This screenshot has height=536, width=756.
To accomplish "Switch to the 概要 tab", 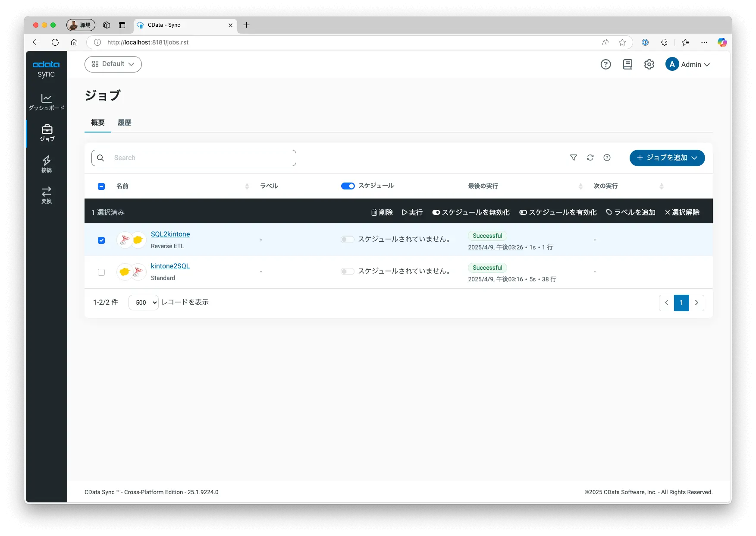I will 98,123.
